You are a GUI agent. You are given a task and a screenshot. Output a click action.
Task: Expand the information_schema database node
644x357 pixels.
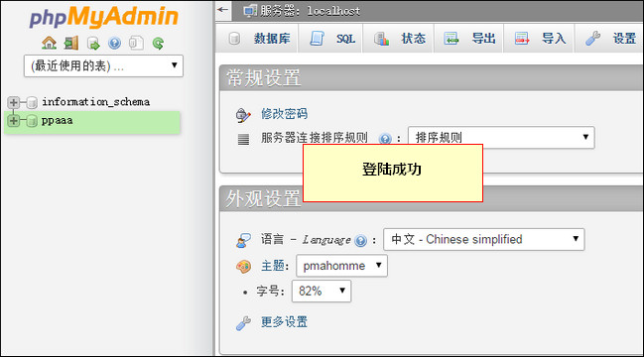coord(14,102)
